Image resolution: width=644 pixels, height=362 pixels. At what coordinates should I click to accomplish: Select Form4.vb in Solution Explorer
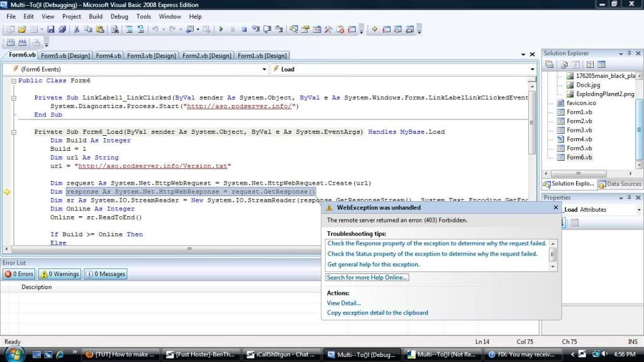coord(579,139)
